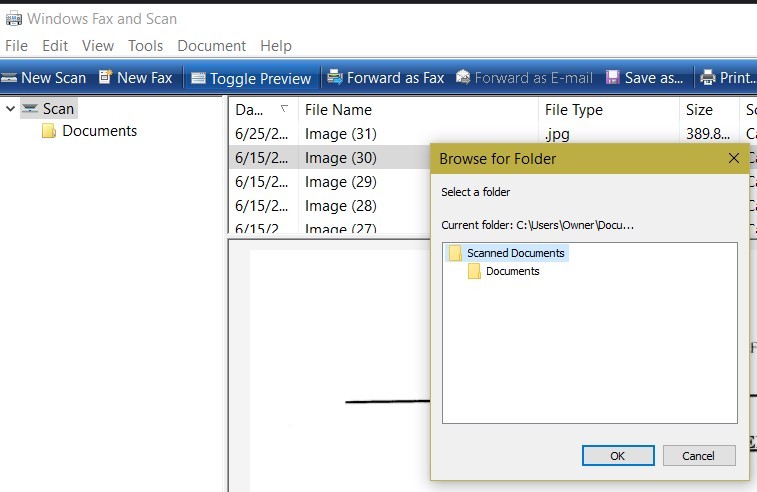Open the File menu

[x=16, y=45]
